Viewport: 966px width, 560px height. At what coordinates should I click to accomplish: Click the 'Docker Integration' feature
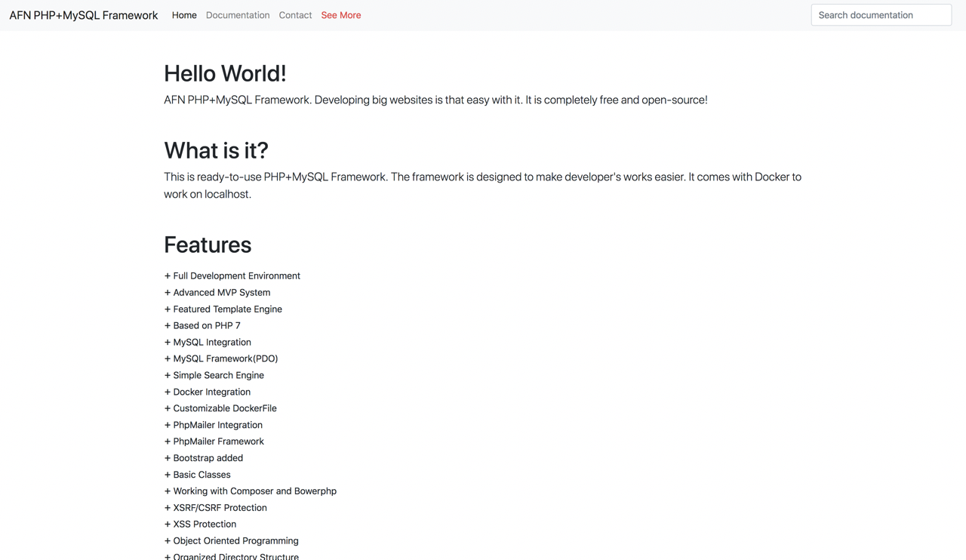[x=208, y=392]
